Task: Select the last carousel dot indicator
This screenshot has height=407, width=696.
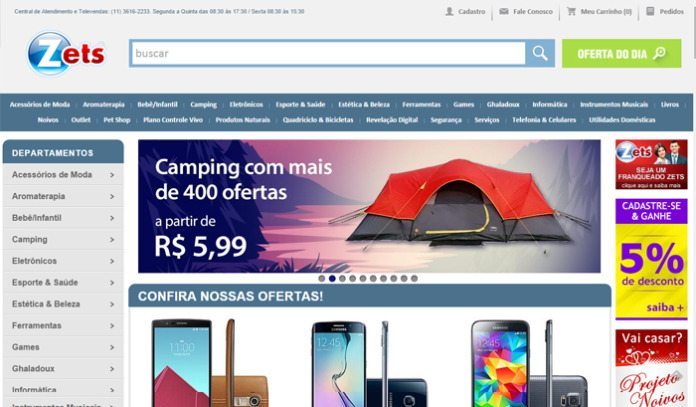Action: coord(414,278)
